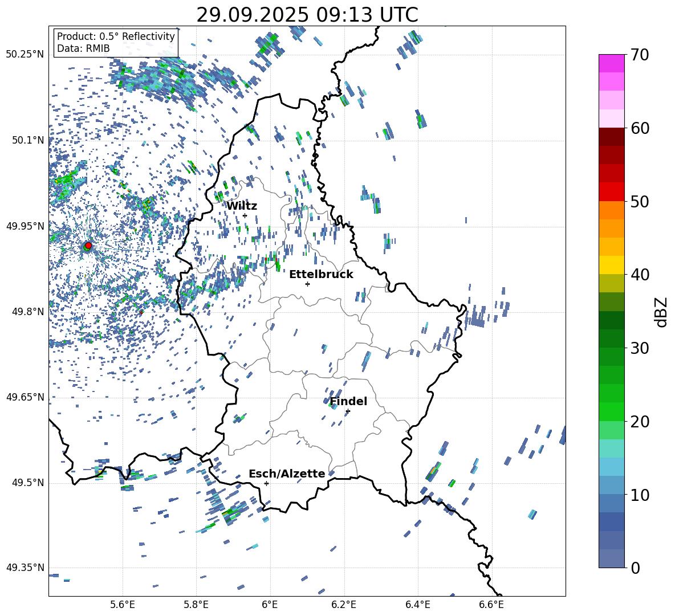Screen dimensions: 675x616
Task: Click the 70 tick label on colorbar
Action: 640,55
